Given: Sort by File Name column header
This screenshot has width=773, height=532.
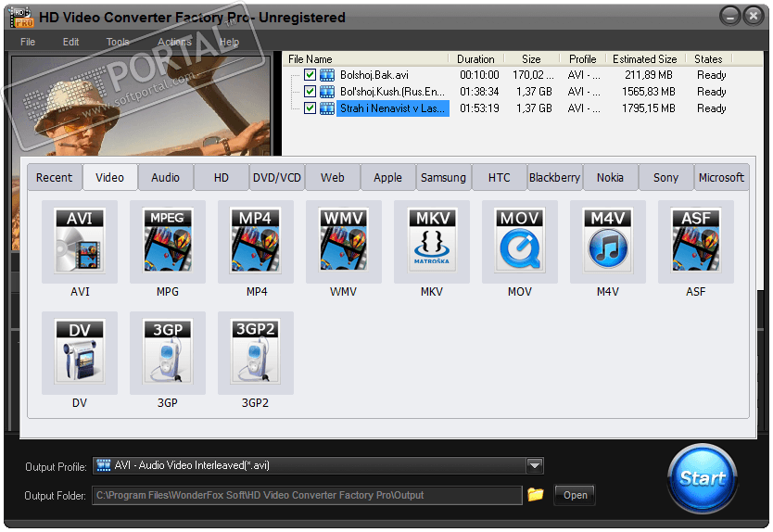Looking at the screenshot, I should point(366,59).
